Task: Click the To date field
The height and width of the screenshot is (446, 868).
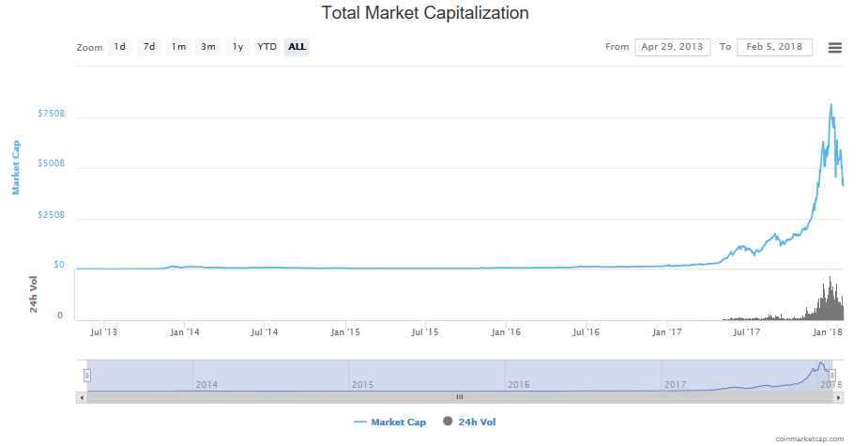Action: [774, 47]
